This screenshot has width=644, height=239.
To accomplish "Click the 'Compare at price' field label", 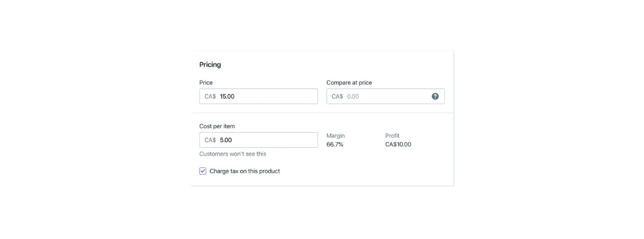I will [349, 82].
